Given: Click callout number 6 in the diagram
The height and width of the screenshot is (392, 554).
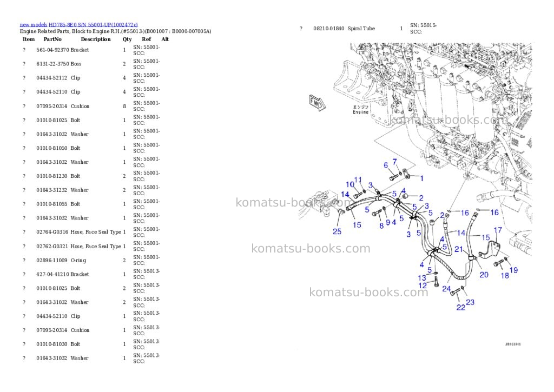Looking at the screenshot, I should tap(386, 165).
